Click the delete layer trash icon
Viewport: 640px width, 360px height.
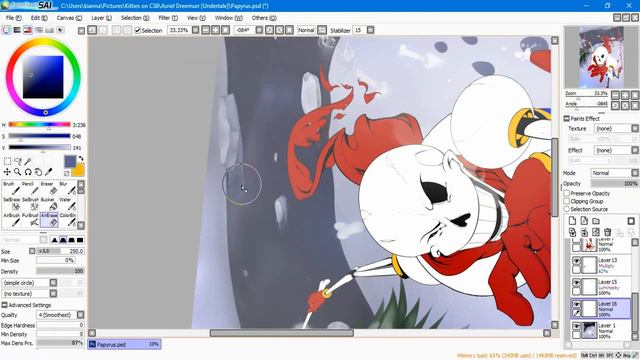(607, 232)
